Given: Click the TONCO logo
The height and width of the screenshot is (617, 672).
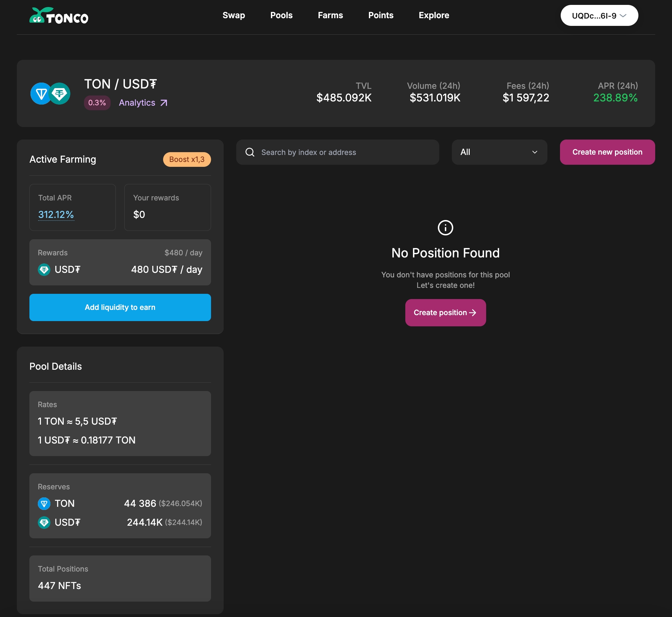Looking at the screenshot, I should pyautogui.click(x=59, y=16).
